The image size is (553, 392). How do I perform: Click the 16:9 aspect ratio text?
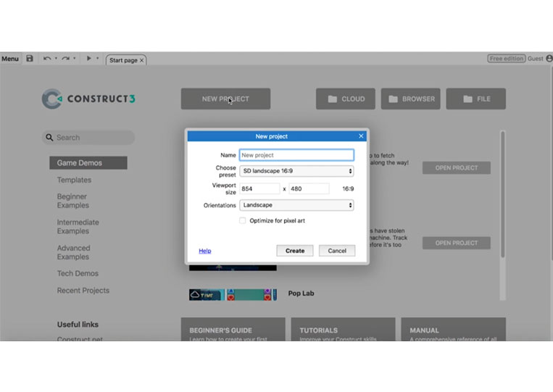tap(348, 189)
